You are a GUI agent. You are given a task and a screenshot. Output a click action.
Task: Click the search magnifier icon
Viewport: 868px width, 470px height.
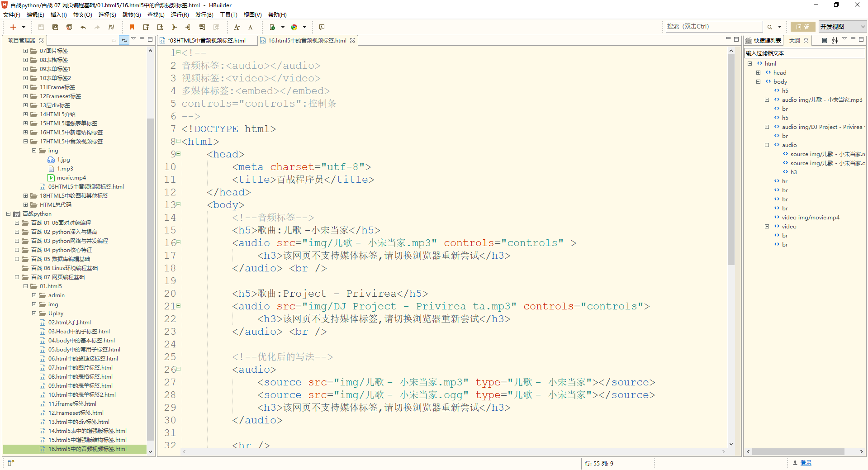769,27
